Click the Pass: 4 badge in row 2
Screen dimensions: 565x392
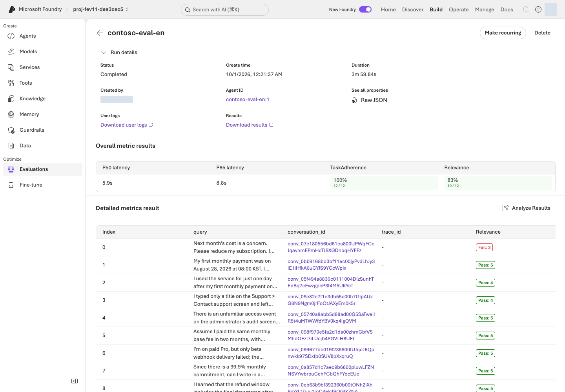[485, 283]
